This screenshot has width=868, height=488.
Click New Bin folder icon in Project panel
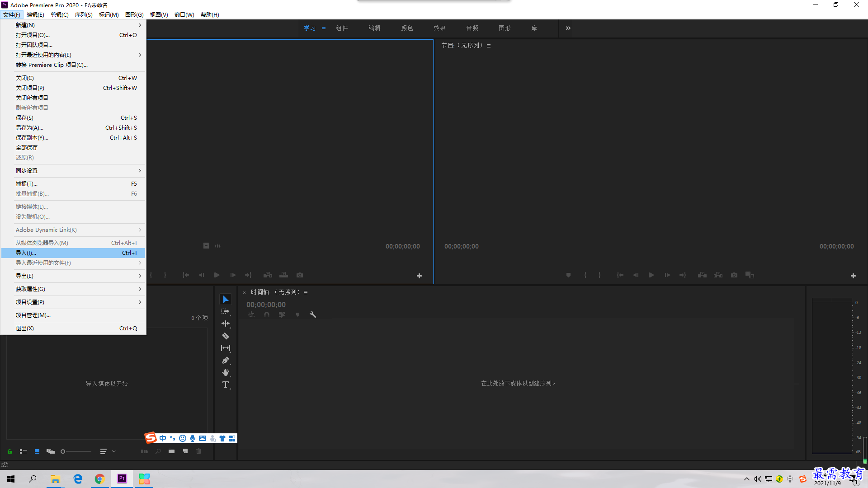[171, 451]
